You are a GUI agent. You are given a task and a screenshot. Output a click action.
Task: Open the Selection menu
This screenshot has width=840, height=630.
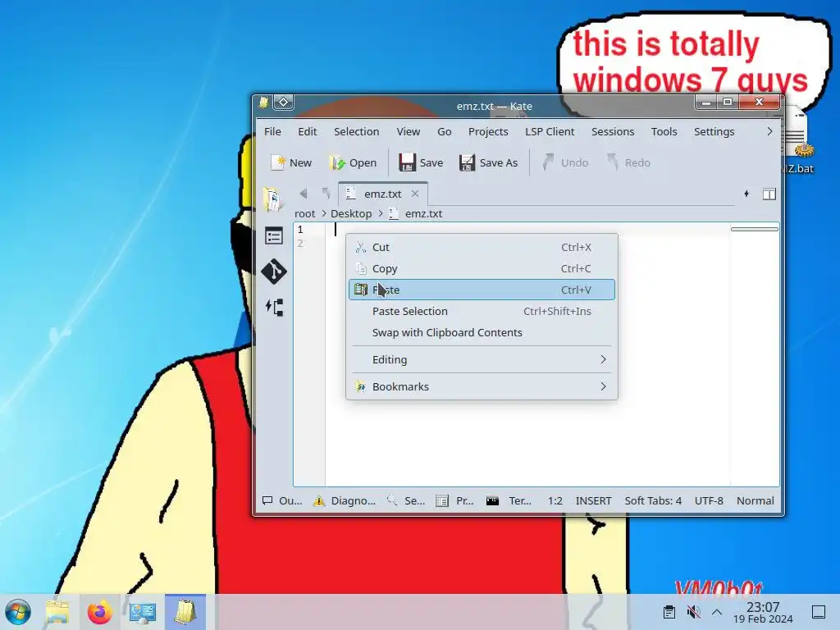pyautogui.click(x=356, y=131)
